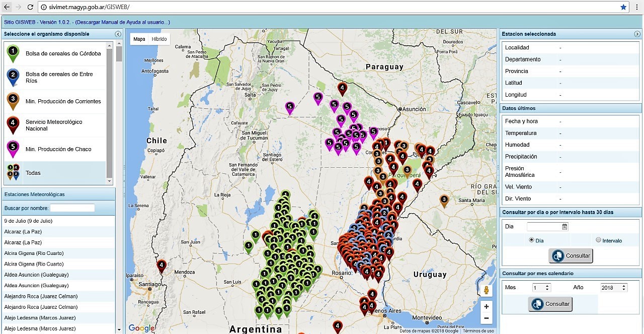Select first Alejandro Roca (Juarez Celman) row
The height and width of the screenshot is (334, 644).
tap(58, 296)
